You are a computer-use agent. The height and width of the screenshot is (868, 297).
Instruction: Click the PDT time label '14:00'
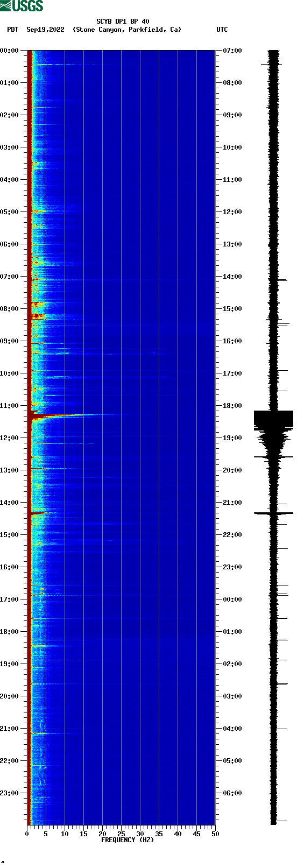pos(10,503)
